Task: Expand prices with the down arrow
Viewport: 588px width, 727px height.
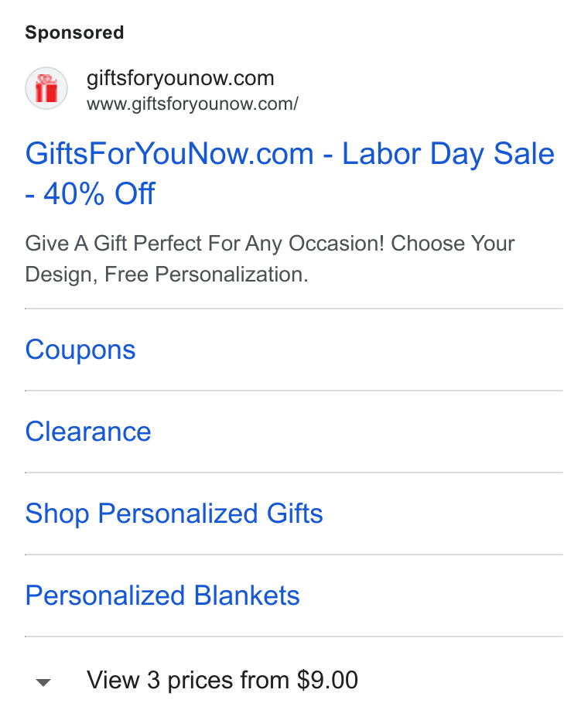Action: [x=43, y=681]
